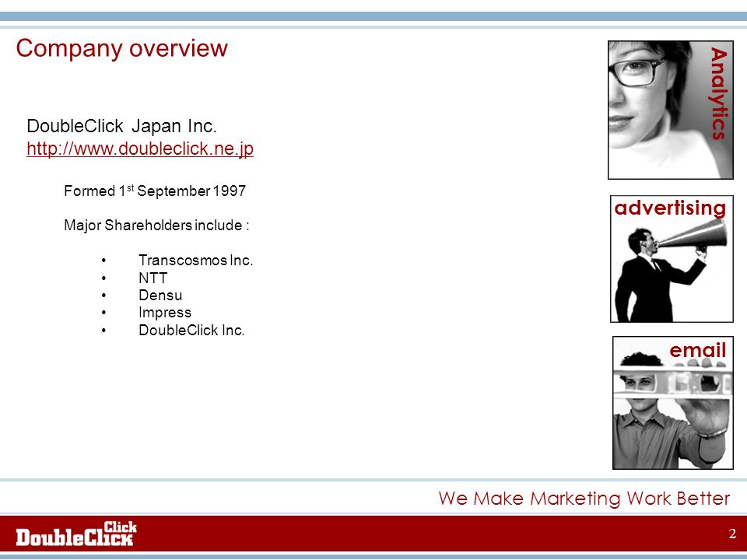Select the "Transcosmos Inc." bullet item
Image resolution: width=747 pixels, height=560 pixels.
[x=196, y=260]
